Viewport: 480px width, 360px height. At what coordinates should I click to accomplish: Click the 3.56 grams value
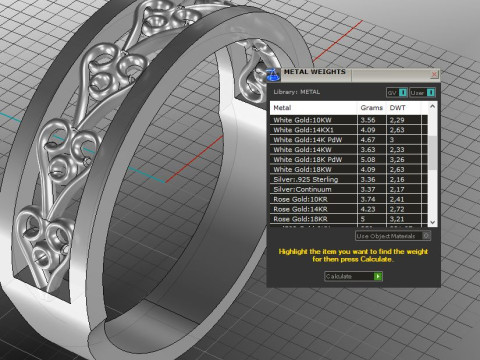[368, 120]
